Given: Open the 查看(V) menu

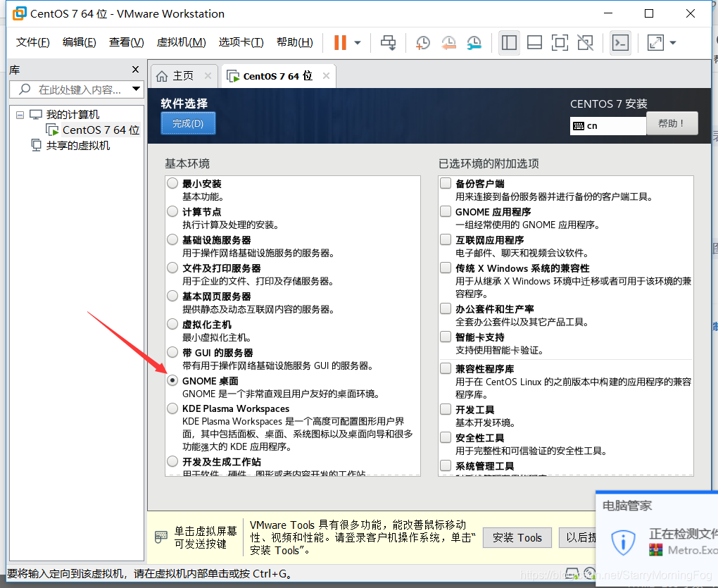Looking at the screenshot, I should (x=127, y=42).
